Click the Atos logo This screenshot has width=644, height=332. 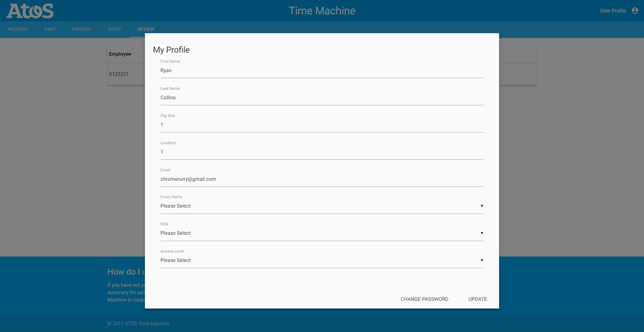click(x=30, y=11)
